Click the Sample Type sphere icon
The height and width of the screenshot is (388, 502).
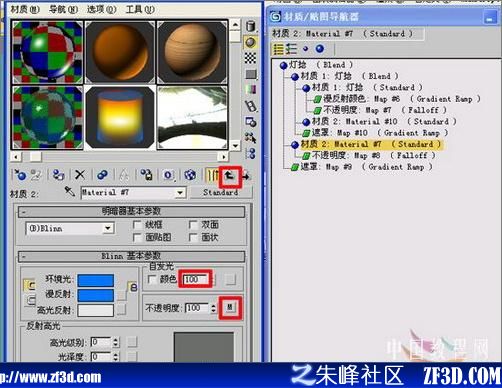tap(251, 43)
